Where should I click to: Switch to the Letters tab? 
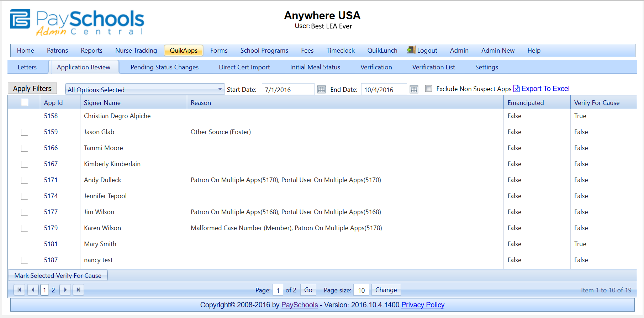pos(27,67)
